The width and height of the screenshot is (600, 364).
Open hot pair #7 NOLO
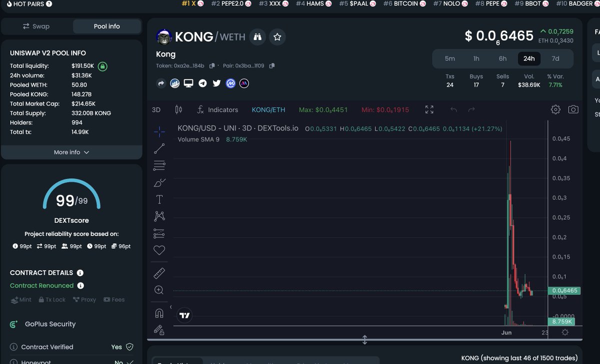[x=450, y=3]
